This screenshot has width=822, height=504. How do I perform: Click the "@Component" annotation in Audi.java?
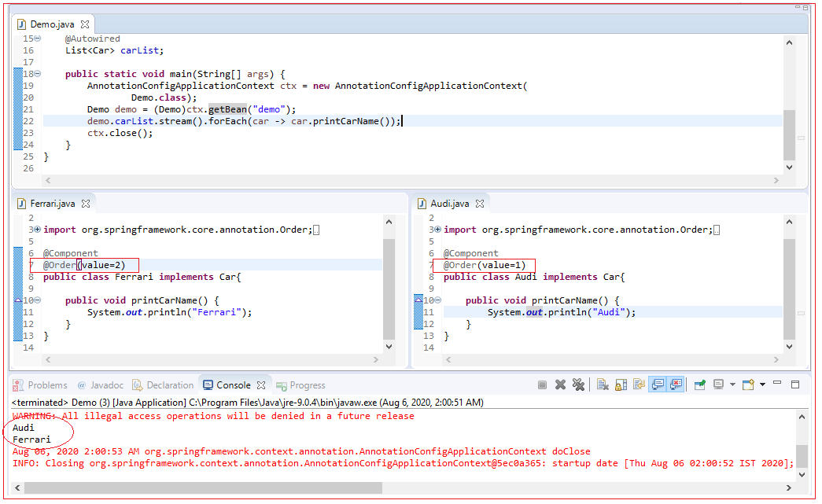coord(470,253)
